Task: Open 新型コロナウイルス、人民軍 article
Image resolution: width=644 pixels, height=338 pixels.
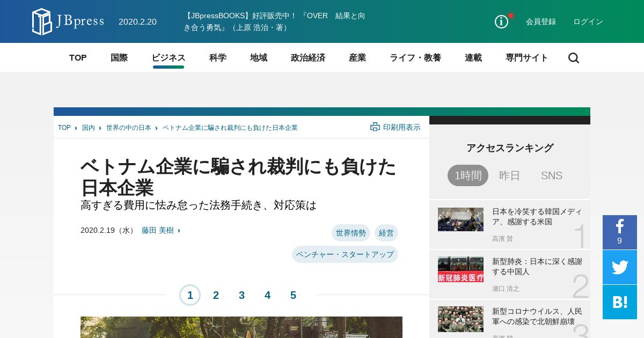Action: tap(537, 317)
